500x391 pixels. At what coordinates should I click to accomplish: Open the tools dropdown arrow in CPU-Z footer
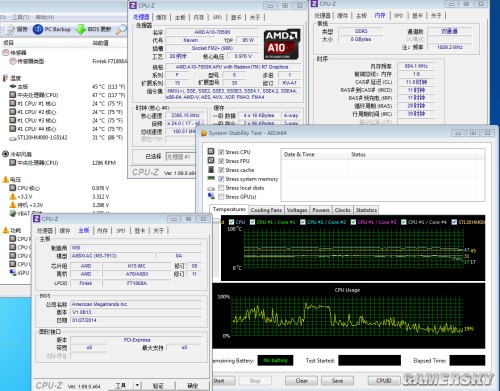(x=137, y=385)
